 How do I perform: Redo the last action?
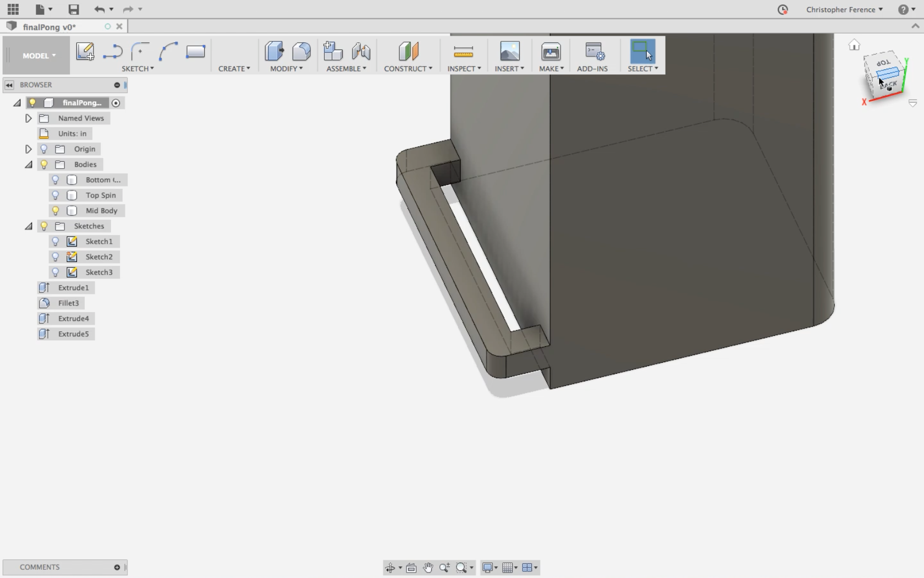[x=128, y=9]
